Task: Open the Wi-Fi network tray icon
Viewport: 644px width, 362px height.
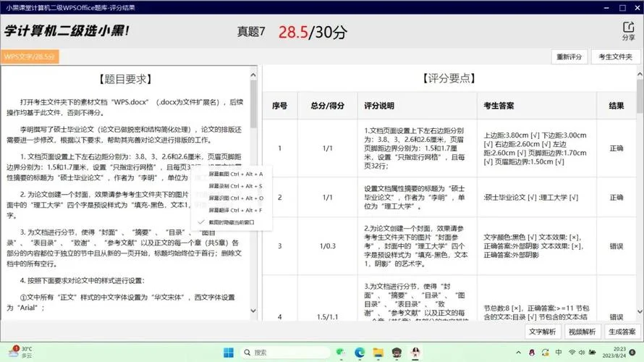Action: coord(572,353)
